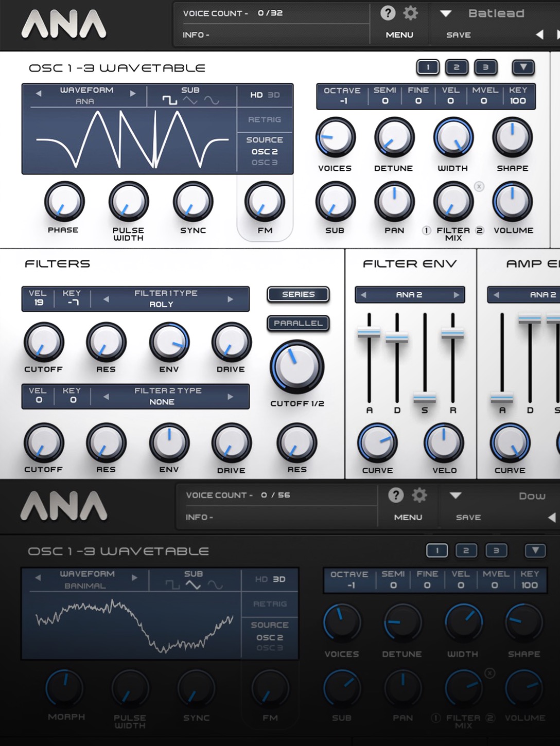Image resolution: width=560 pixels, height=746 pixels.
Task: Click the CUTOFF 1/2 knob
Action: click(x=297, y=367)
